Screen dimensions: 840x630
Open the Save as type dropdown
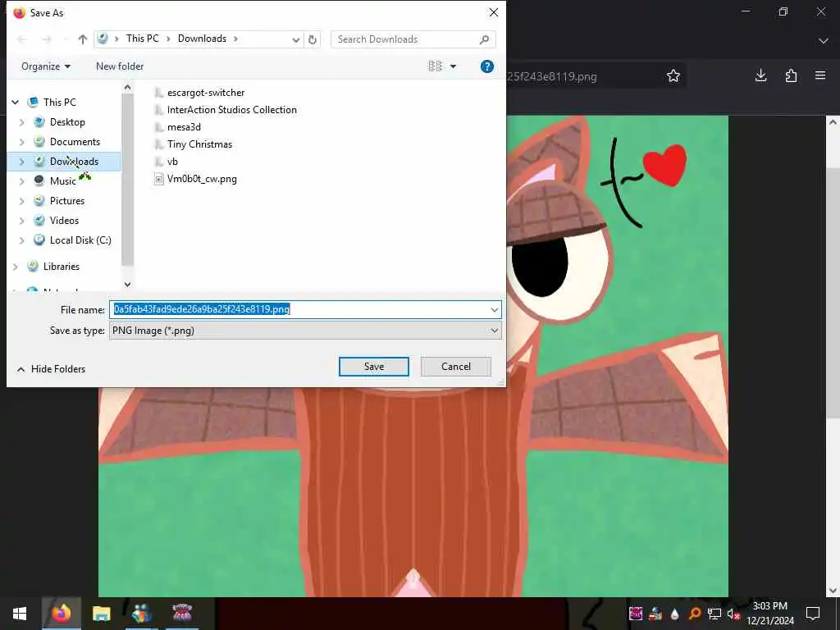(x=494, y=331)
